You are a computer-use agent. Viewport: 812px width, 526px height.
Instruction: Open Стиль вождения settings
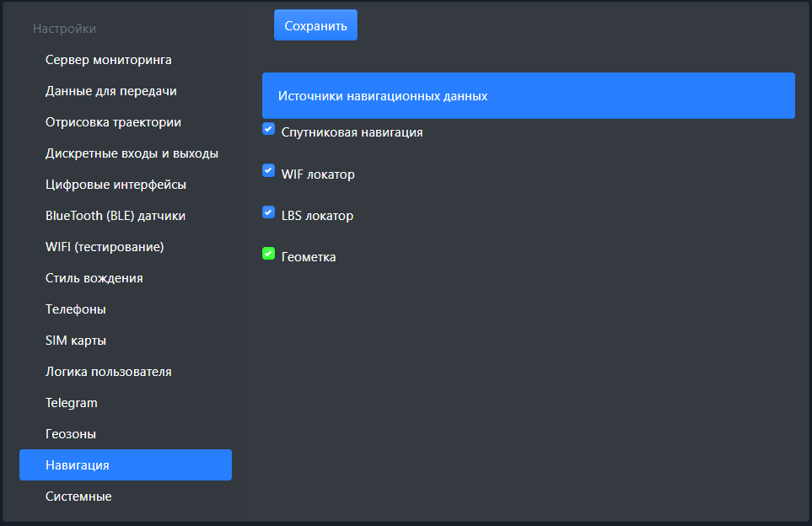(94, 278)
